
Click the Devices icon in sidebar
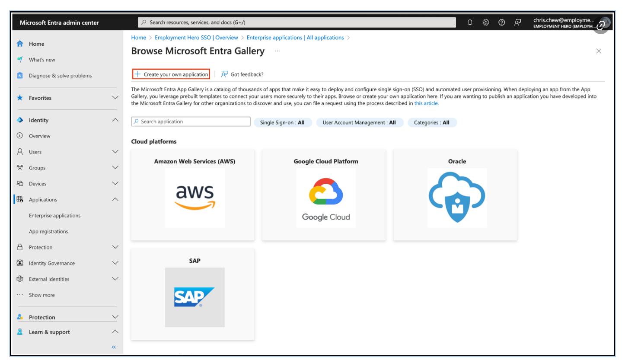point(20,184)
